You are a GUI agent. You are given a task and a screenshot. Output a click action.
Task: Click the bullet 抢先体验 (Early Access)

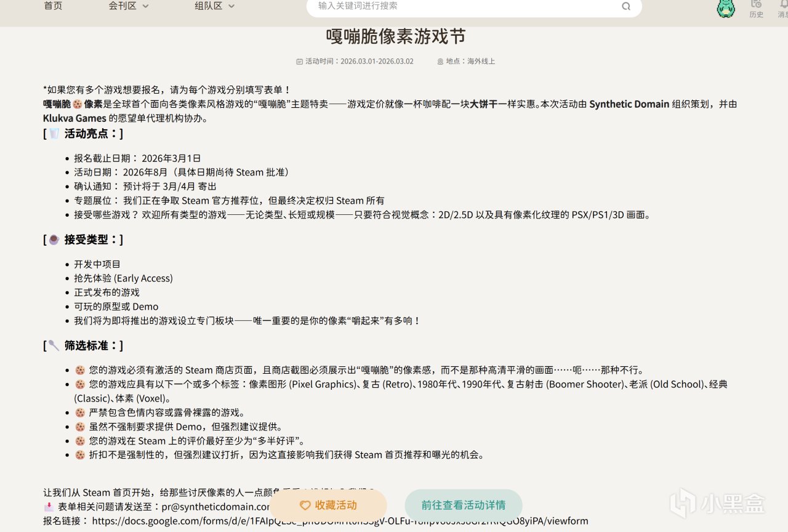123,278
